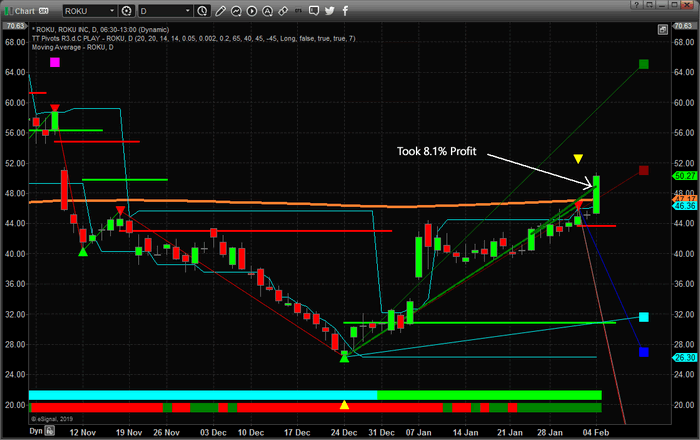The image size is (700, 440).
Task: Click the 20.00 label on right axis
Action: click(x=684, y=405)
